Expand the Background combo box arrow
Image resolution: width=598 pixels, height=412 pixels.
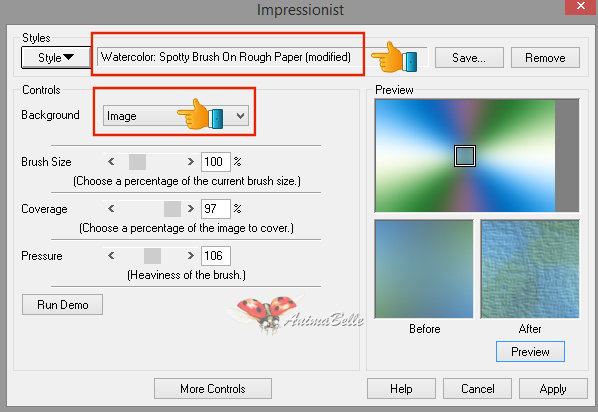click(x=240, y=116)
